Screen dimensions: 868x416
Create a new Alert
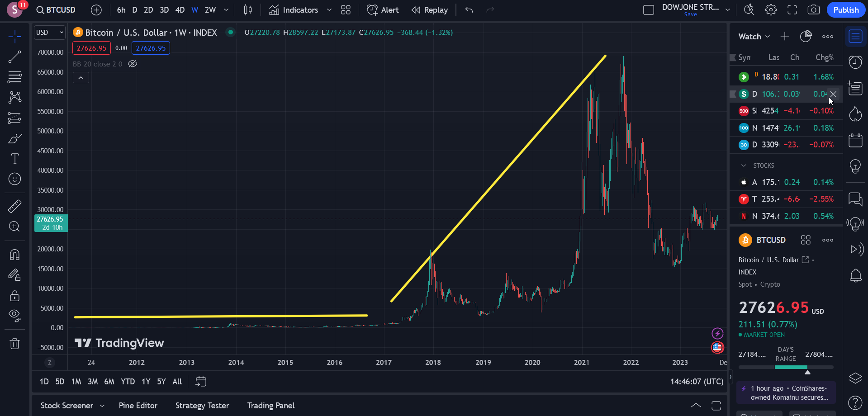tap(383, 10)
